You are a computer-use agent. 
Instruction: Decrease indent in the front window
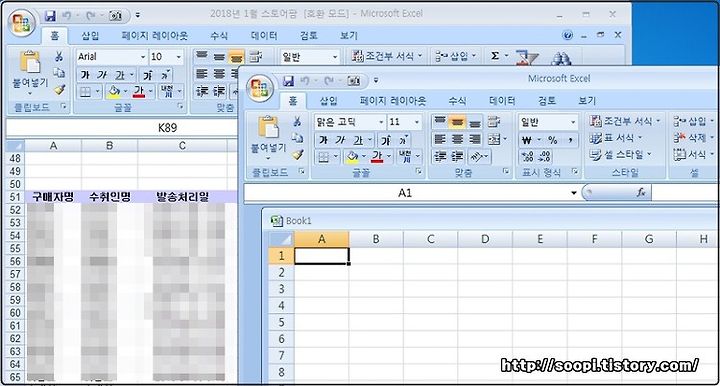(x=440, y=157)
